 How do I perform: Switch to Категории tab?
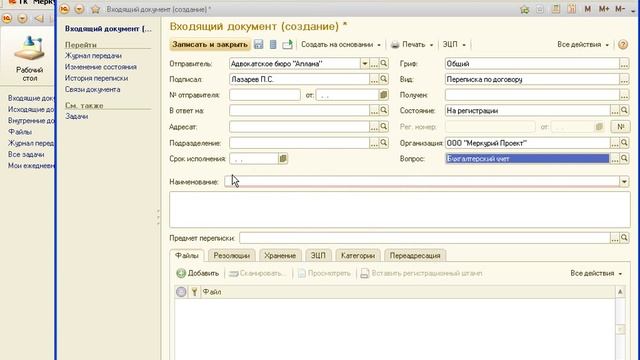358,256
